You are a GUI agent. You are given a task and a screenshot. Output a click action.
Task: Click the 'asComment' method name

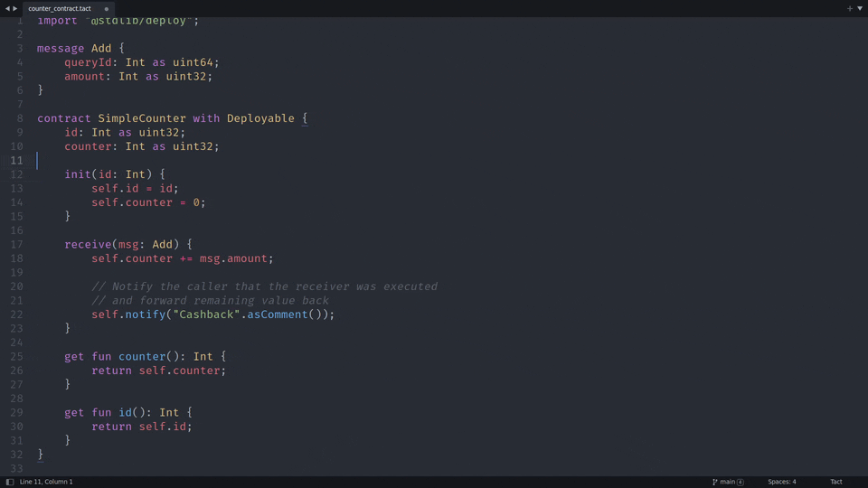point(278,314)
